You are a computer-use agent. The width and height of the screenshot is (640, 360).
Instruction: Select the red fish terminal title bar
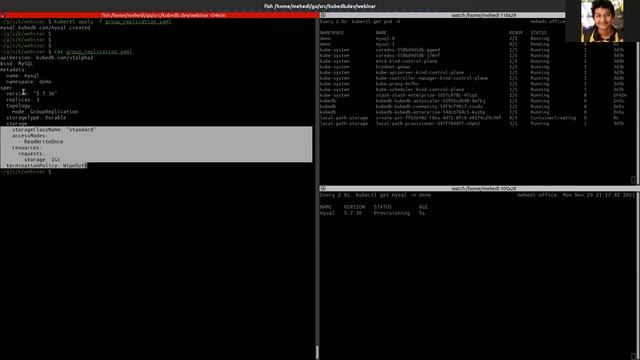[159, 15]
